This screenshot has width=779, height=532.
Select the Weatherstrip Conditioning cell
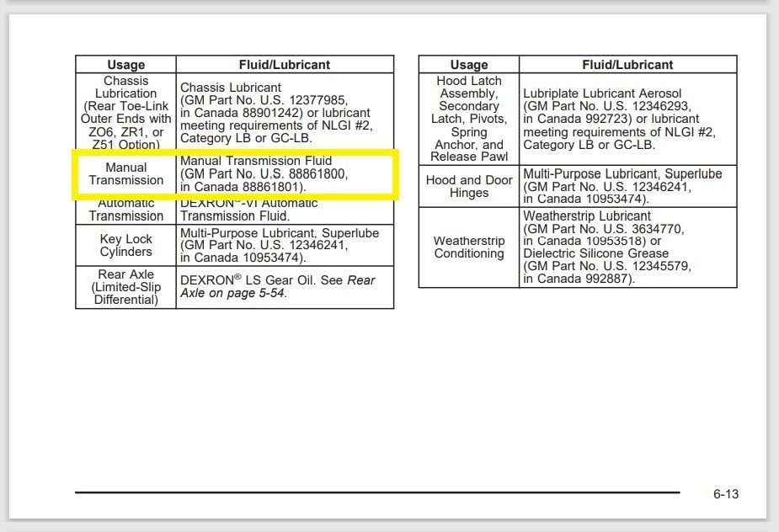(469, 247)
